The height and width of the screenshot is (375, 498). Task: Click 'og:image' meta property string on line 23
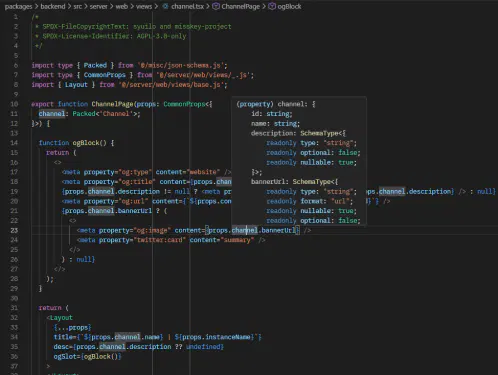click(152, 230)
